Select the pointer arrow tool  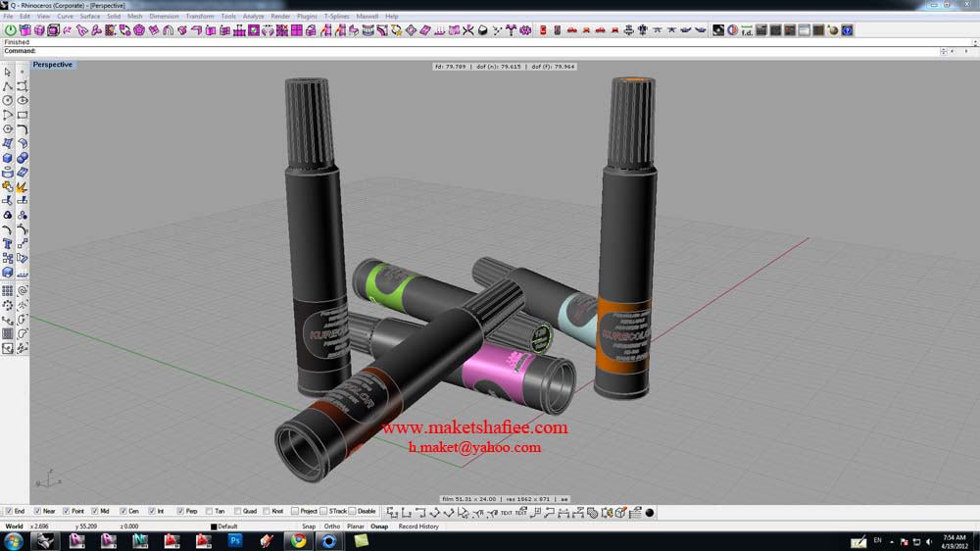tap(8, 73)
